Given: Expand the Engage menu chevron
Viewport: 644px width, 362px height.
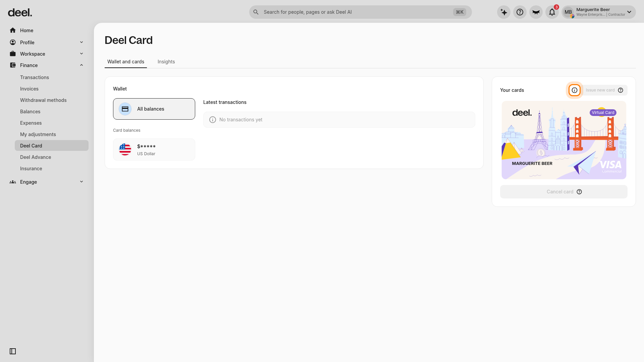Looking at the screenshot, I should click(x=82, y=182).
